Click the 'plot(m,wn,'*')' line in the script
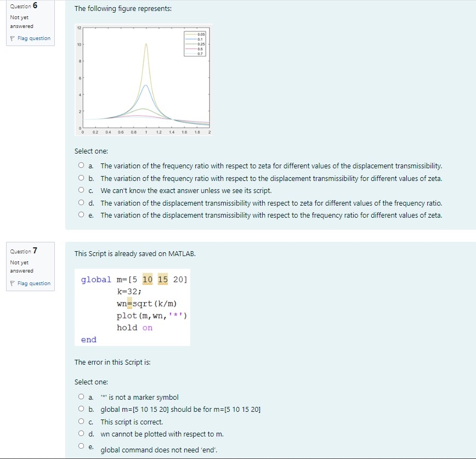The width and height of the screenshot is (476, 459). [152, 316]
